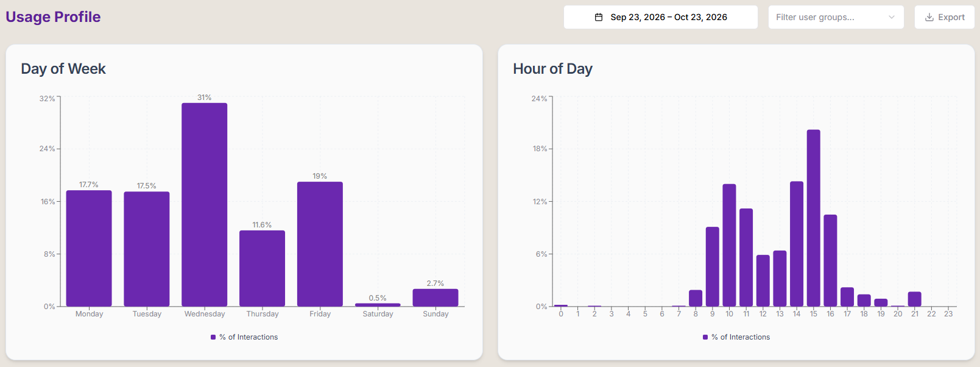Viewport: 980px width, 367px height.
Task: Click the Saturday axis label
Action: coord(378,314)
